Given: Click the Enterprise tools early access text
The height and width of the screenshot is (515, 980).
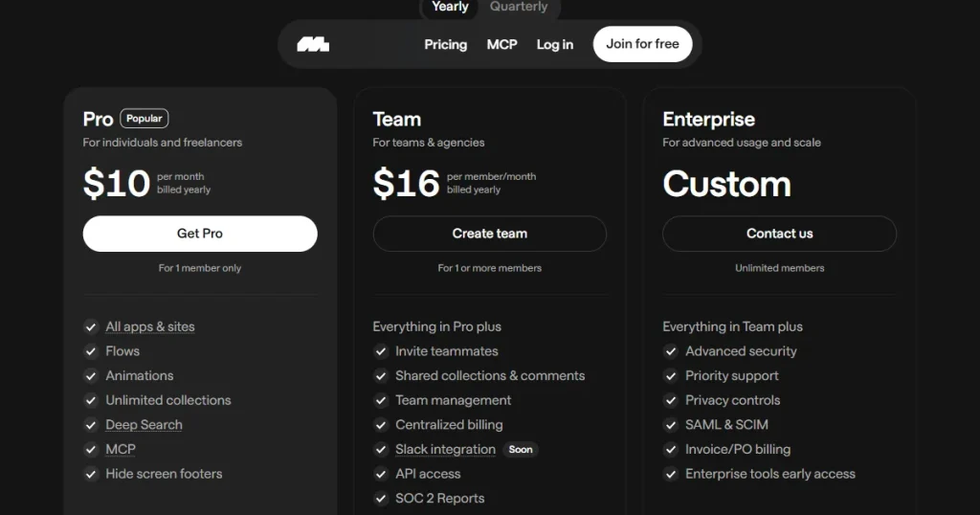Looking at the screenshot, I should pyautogui.click(x=770, y=474).
